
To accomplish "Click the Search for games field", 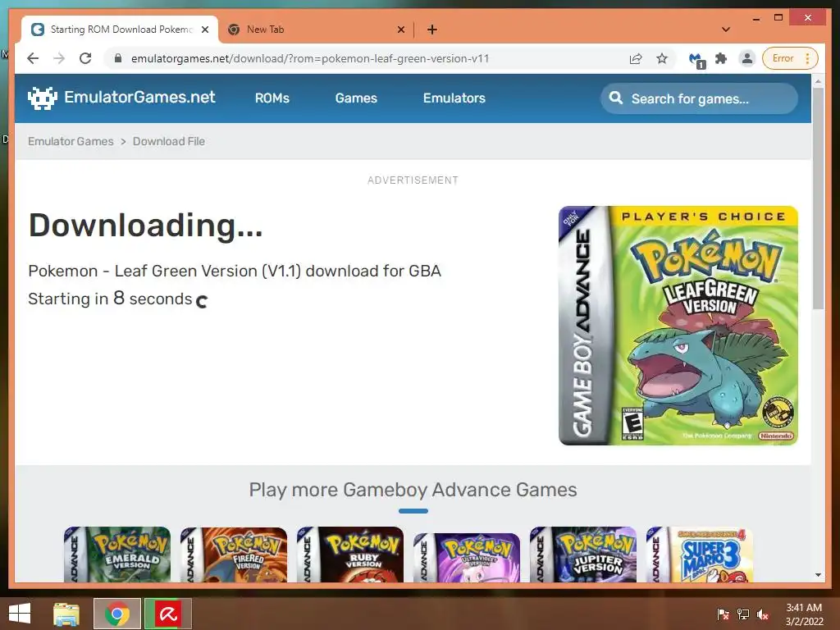I will pos(699,98).
